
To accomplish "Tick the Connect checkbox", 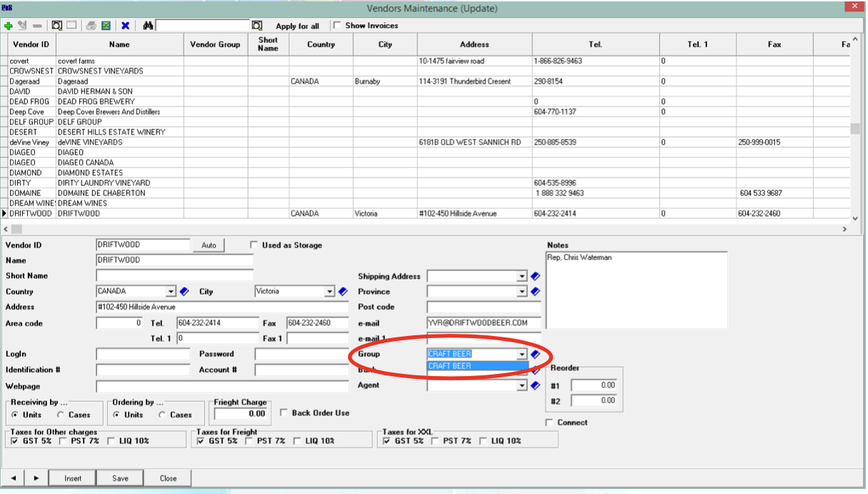I will (549, 423).
